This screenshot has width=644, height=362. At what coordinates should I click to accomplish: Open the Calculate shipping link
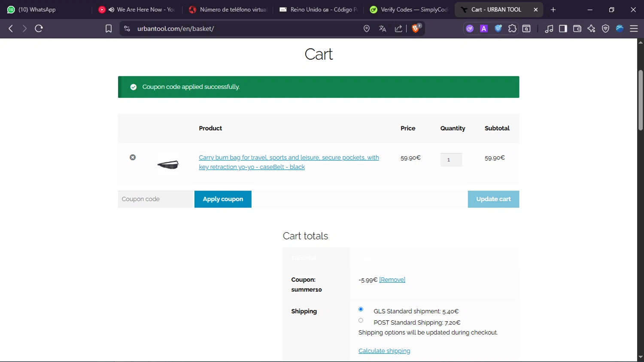(x=384, y=351)
